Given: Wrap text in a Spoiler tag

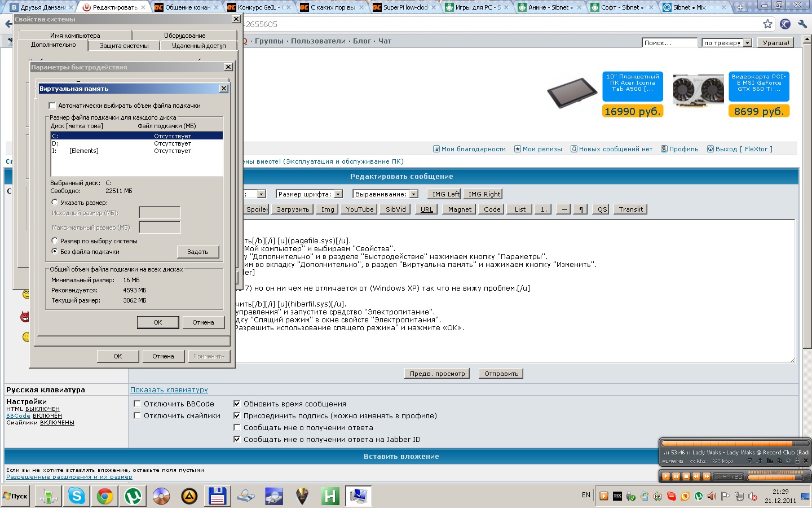Looking at the screenshot, I should tap(257, 209).
